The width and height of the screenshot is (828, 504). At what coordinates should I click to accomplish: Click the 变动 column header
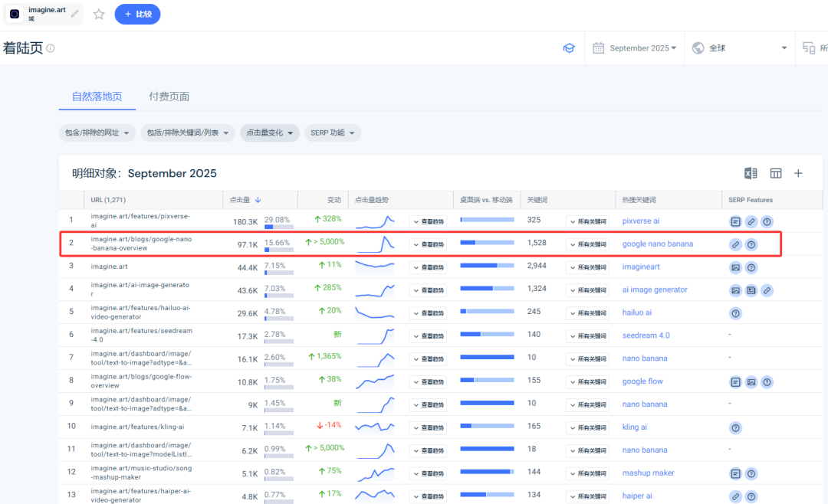coord(333,200)
